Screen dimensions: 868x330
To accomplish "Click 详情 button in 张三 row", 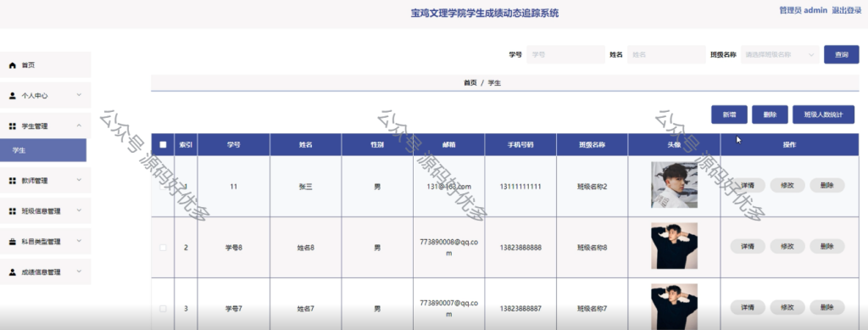I will pos(748,185).
